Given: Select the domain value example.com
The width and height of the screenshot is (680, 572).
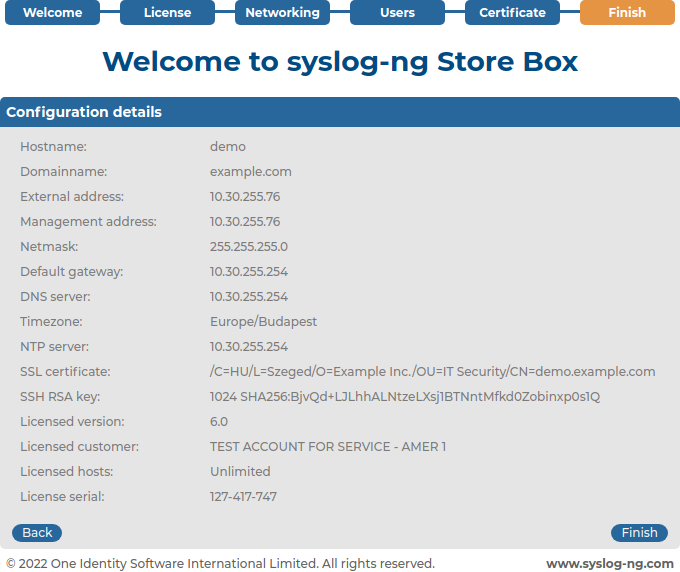Looking at the screenshot, I should tap(251, 172).
